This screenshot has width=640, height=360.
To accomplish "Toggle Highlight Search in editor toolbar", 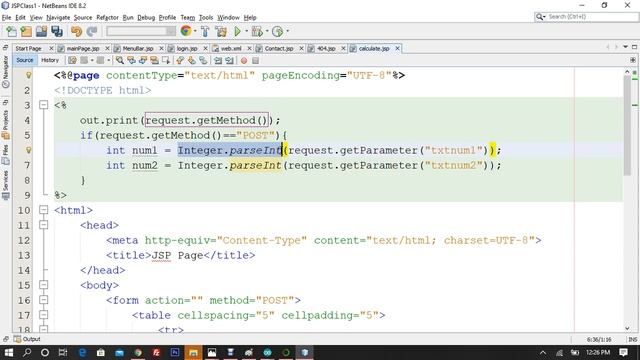I will click(154, 60).
